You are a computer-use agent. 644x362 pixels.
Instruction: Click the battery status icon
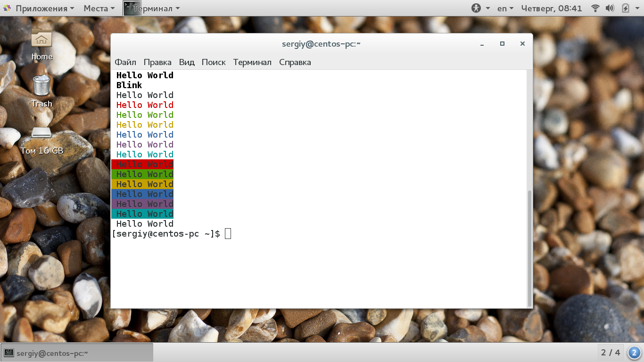pos(626,8)
